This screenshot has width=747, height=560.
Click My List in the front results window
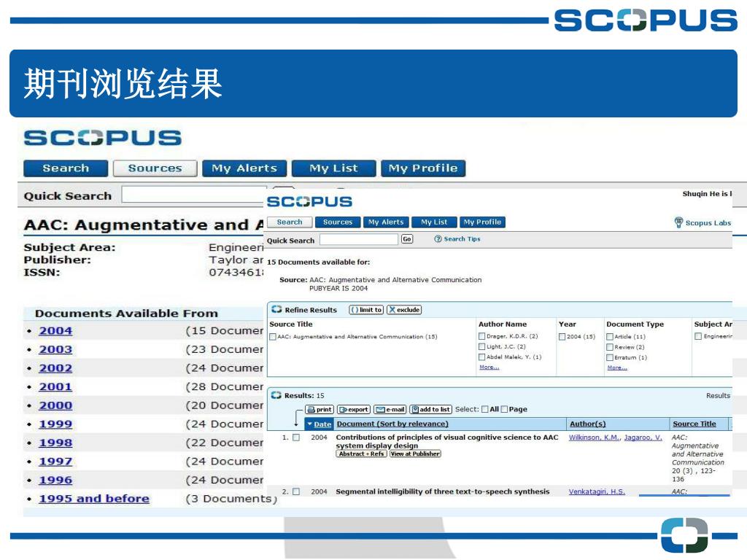[x=434, y=222]
